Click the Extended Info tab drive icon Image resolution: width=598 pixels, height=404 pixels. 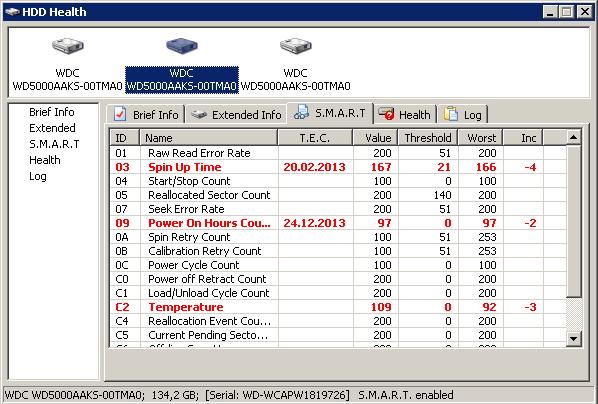coord(199,114)
